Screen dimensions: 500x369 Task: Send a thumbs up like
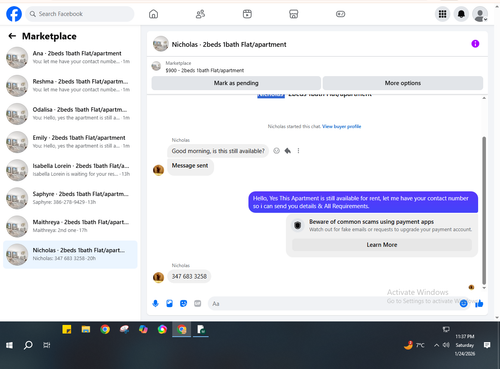pyautogui.click(x=479, y=303)
